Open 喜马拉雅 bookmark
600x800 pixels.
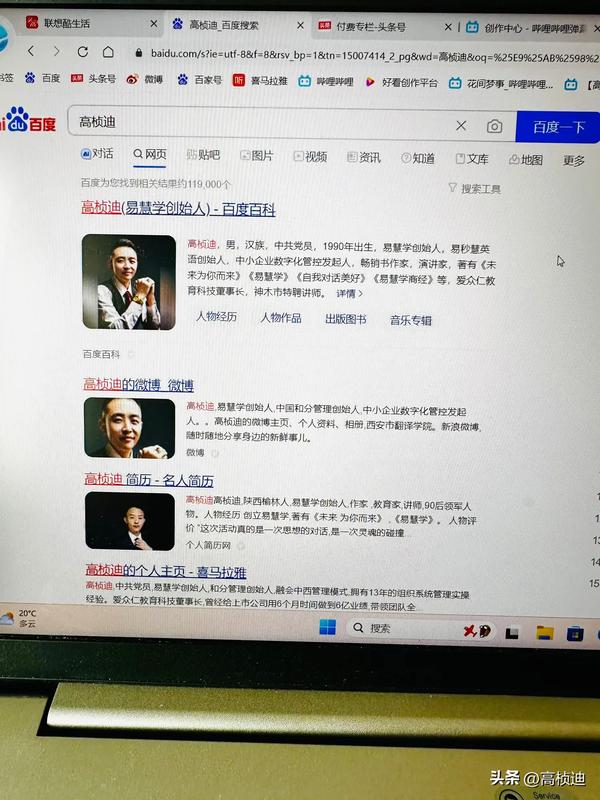(x=260, y=81)
